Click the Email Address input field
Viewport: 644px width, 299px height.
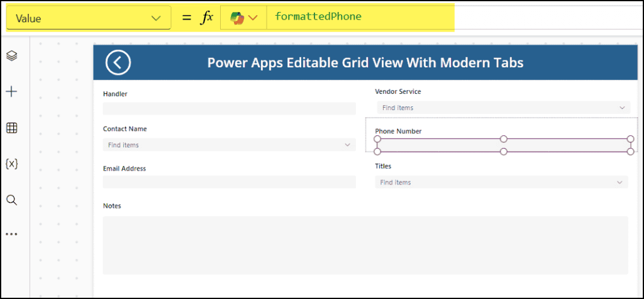[x=229, y=182]
